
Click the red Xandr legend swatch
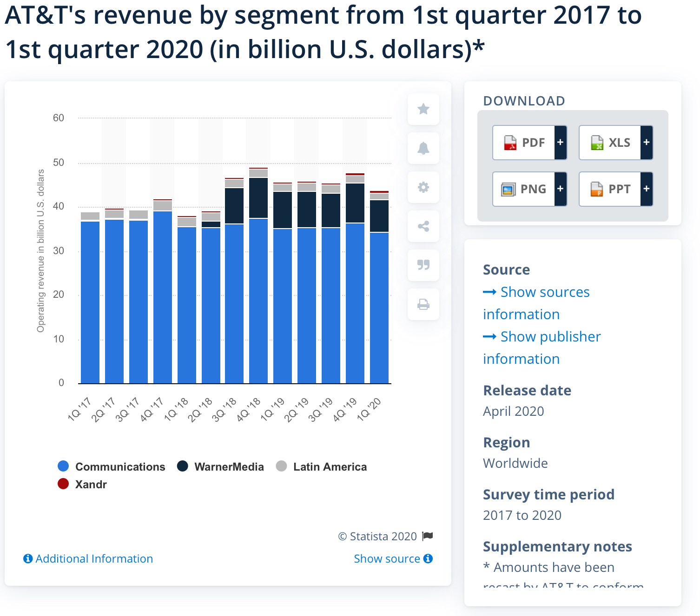[x=63, y=484]
